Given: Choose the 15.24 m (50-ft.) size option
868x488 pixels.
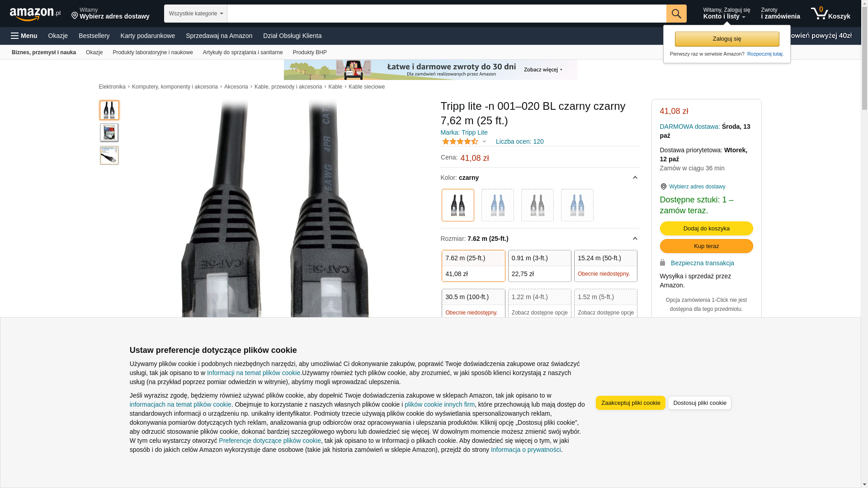Looking at the screenshot, I should pyautogui.click(x=606, y=266).
